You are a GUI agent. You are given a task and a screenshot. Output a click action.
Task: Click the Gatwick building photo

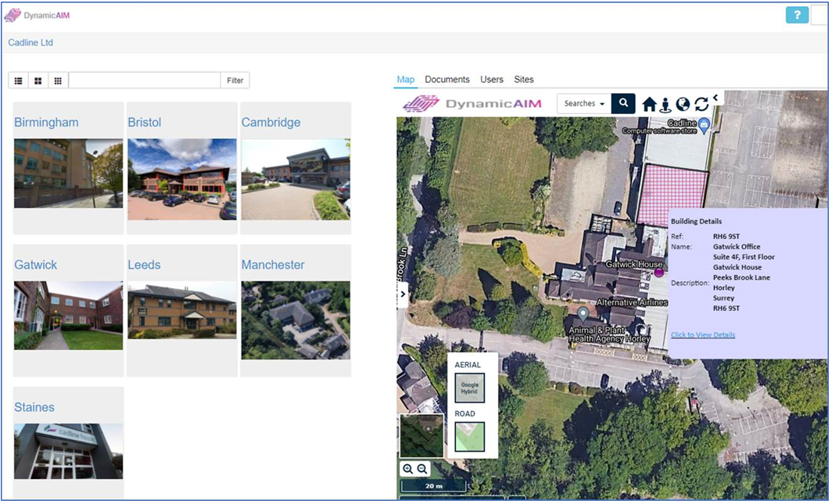point(69,316)
